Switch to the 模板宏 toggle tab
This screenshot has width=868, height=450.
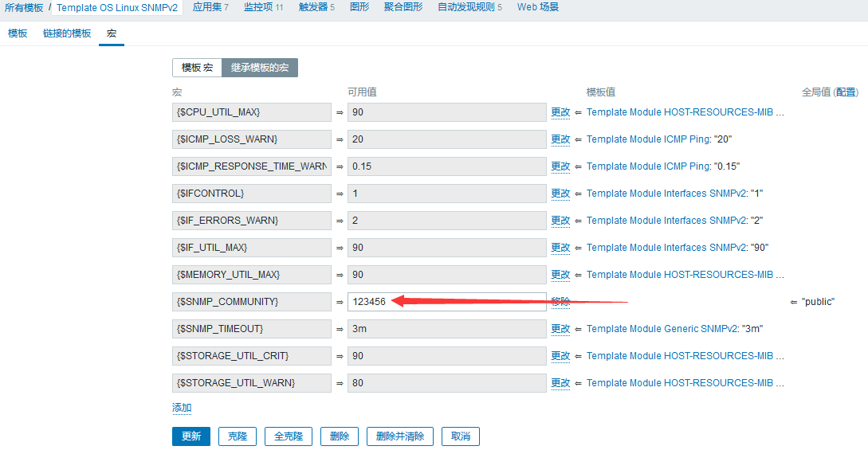[x=197, y=68]
